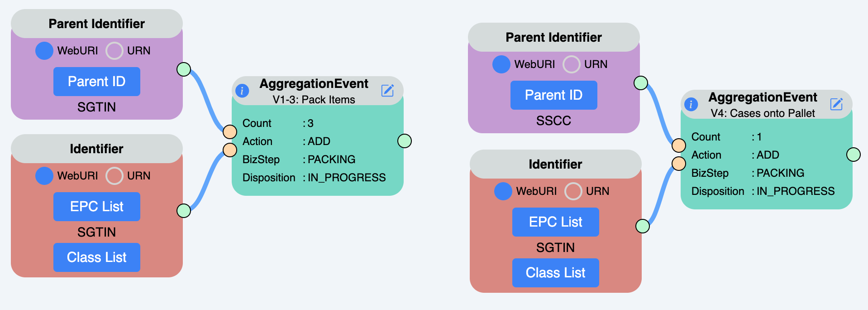This screenshot has width=868, height=310.
Task: Open Class List in left Identifier node
Action: click(97, 257)
